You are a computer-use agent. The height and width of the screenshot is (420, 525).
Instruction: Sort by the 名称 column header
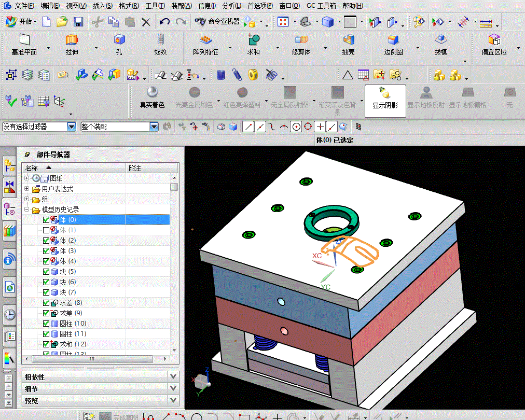tap(74, 168)
